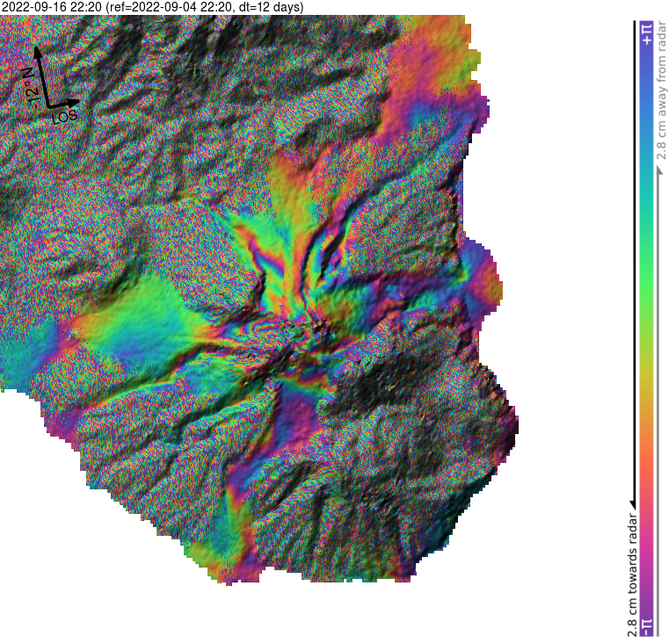
Task: Click the '-π' colorbar bottom label
Action: [x=647, y=626]
